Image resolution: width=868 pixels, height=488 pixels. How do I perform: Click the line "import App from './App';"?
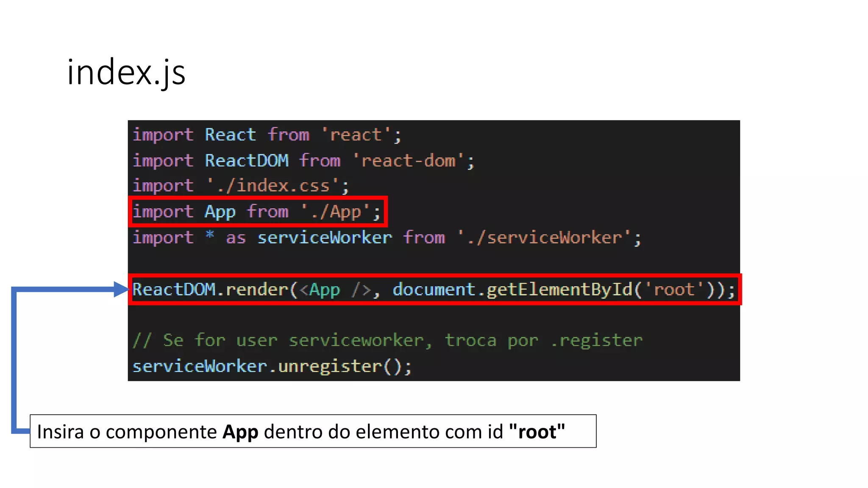click(x=257, y=212)
